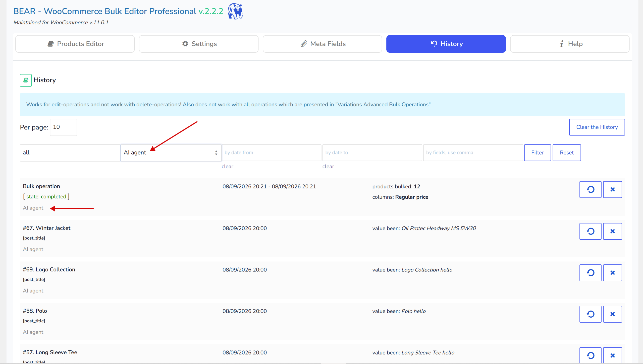Revert the Bulk operation entry

590,190
